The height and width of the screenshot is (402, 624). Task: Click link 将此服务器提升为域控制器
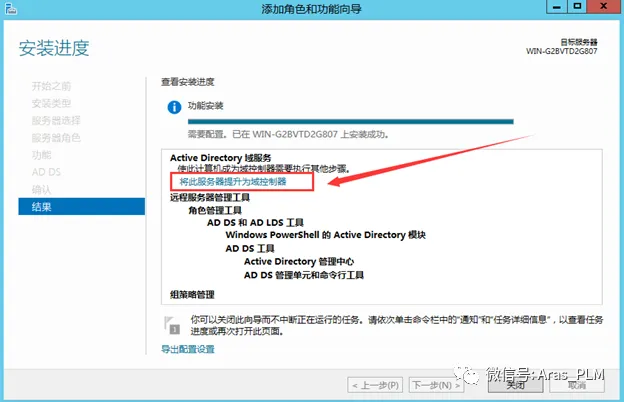(233, 182)
